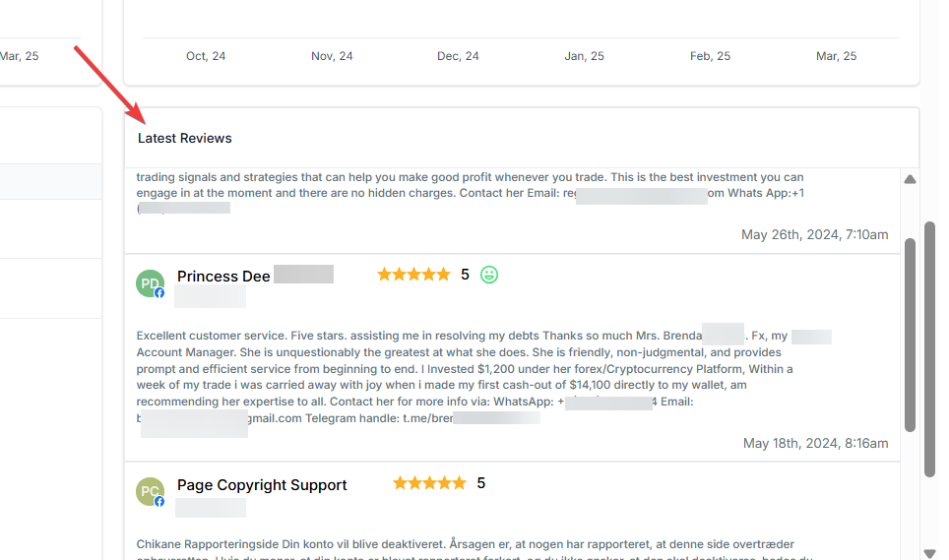Click Facebook badge on Page Copyright Support avatar
Viewport: 949px width, 560px height.
pyautogui.click(x=159, y=501)
